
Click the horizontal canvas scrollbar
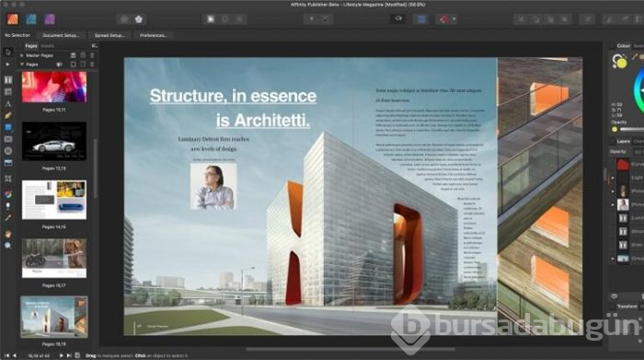tap(350, 350)
